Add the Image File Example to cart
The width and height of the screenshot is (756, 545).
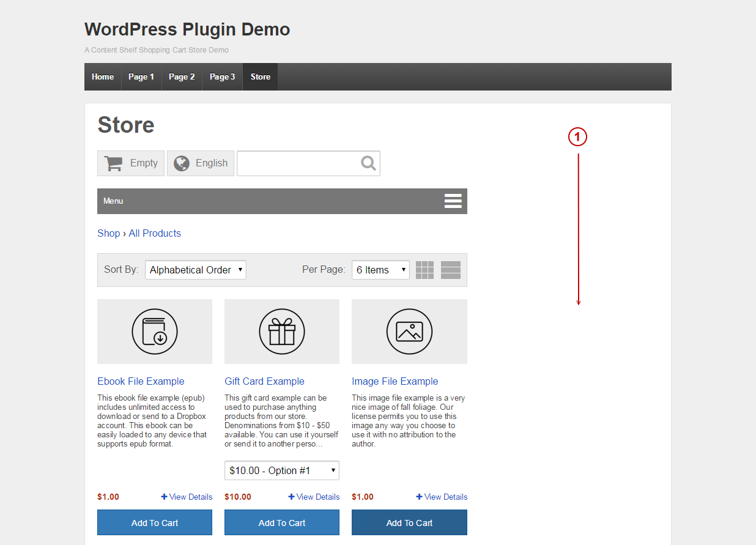[409, 523]
